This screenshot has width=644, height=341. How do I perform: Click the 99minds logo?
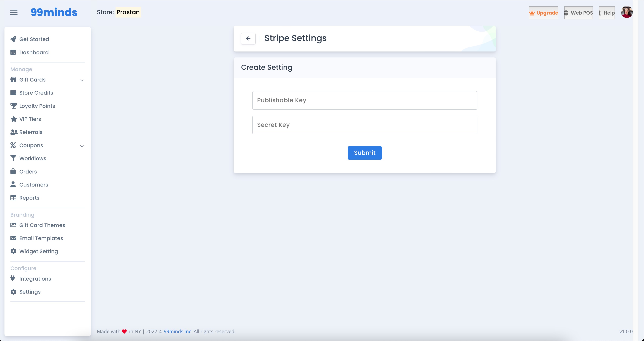[54, 12]
